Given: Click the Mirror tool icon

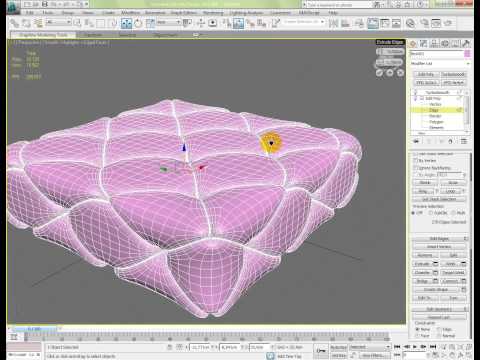Looking at the screenshot, I should [333, 23].
